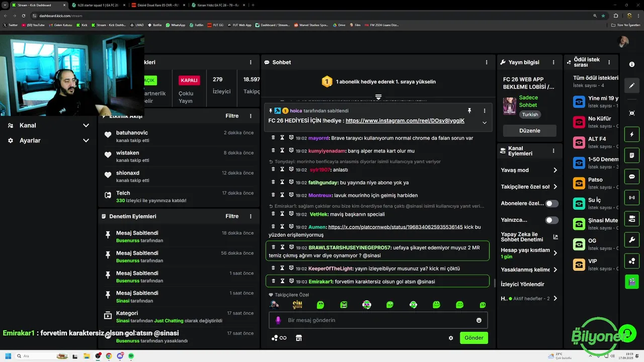Select the ALT F4 reward request
The width and height of the screenshot is (644, 362).
coord(596,142)
